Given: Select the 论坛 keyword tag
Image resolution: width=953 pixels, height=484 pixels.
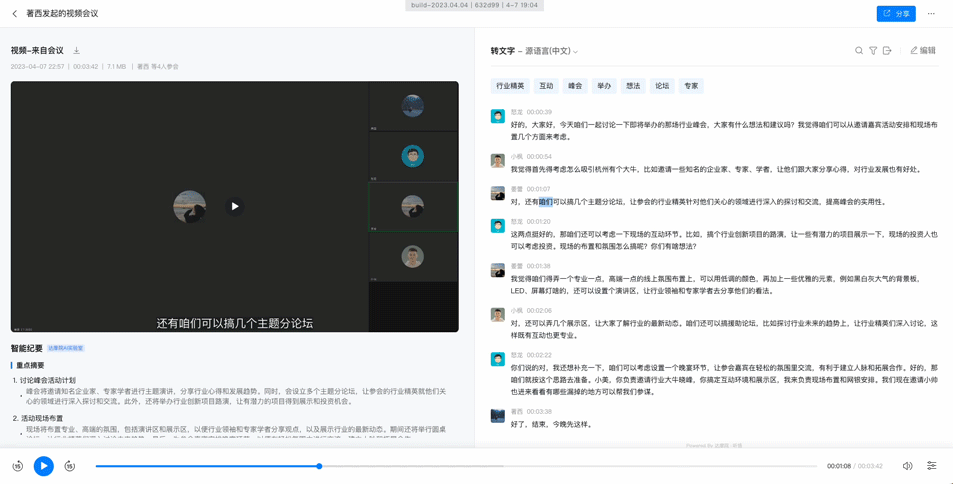Looking at the screenshot, I should point(662,86).
